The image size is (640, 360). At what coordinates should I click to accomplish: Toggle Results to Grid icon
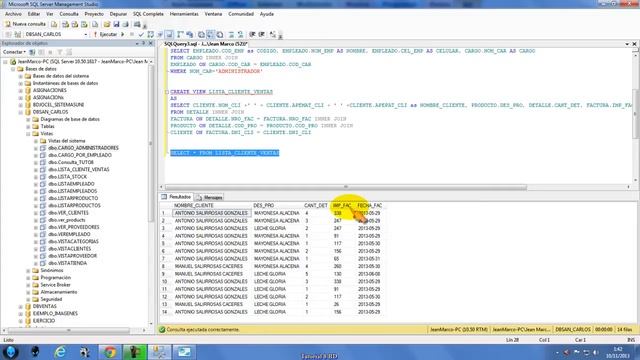click(210, 35)
